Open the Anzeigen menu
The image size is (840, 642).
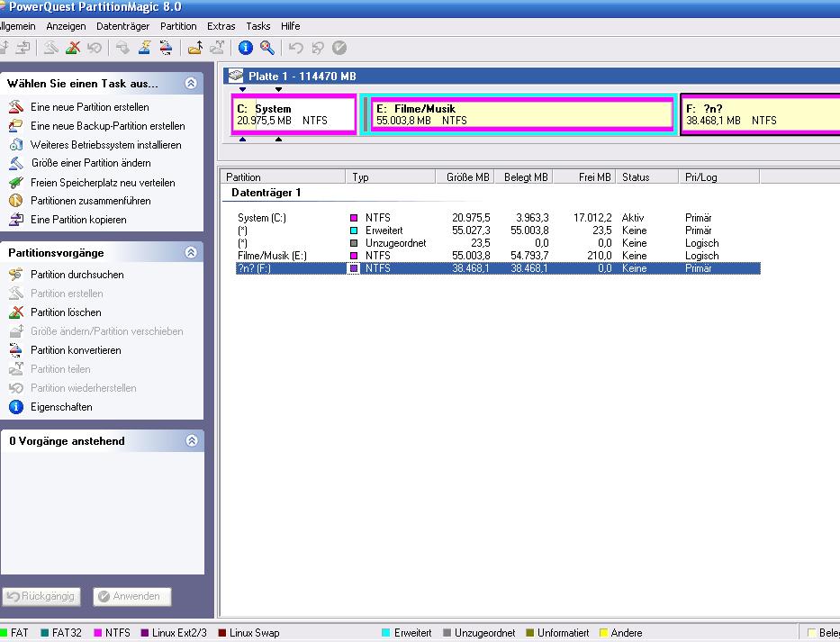66,26
